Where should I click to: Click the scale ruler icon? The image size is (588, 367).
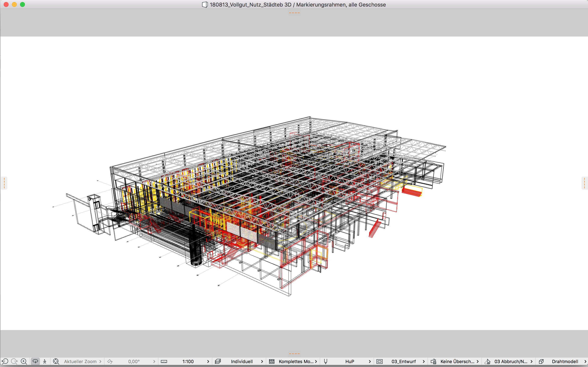point(164,361)
